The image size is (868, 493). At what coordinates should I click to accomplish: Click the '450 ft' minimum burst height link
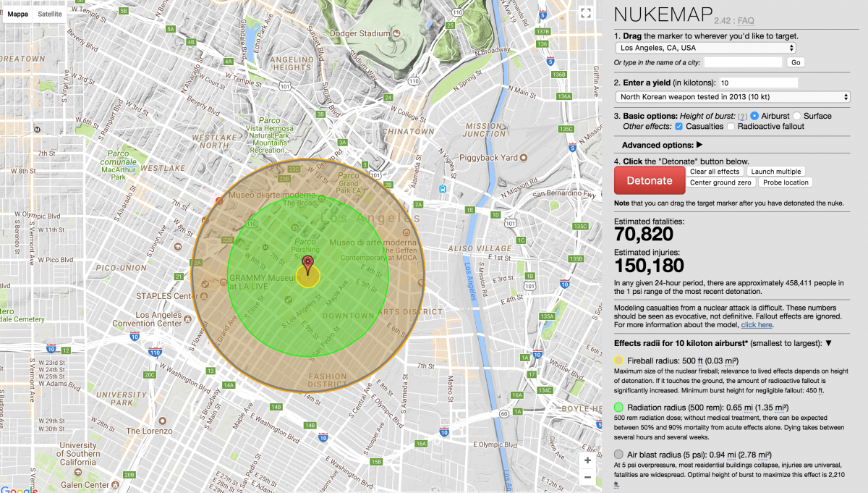(816, 389)
